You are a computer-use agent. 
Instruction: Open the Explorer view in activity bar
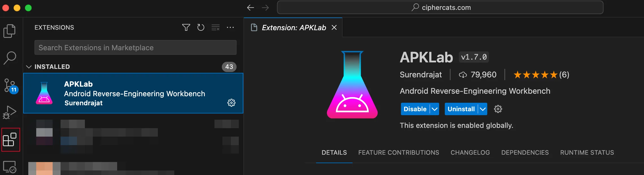(10, 31)
